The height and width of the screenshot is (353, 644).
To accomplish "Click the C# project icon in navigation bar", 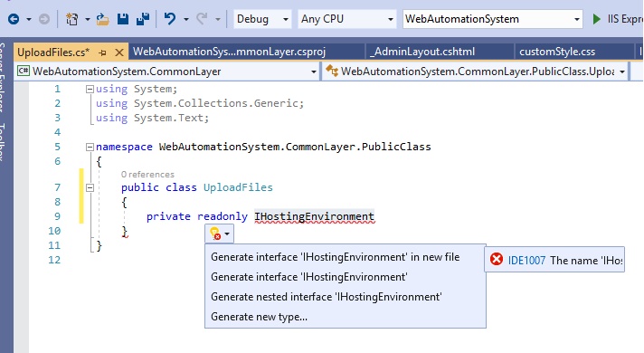I will tap(24, 72).
